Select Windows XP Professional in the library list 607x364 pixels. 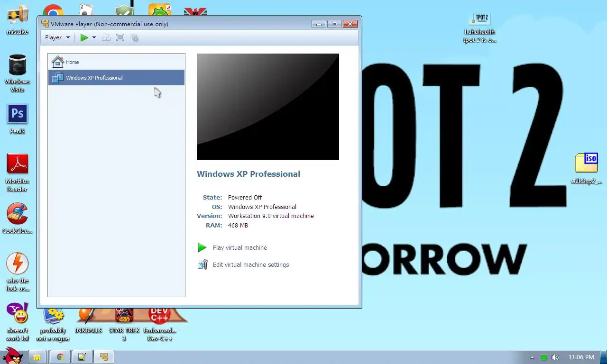(x=116, y=77)
